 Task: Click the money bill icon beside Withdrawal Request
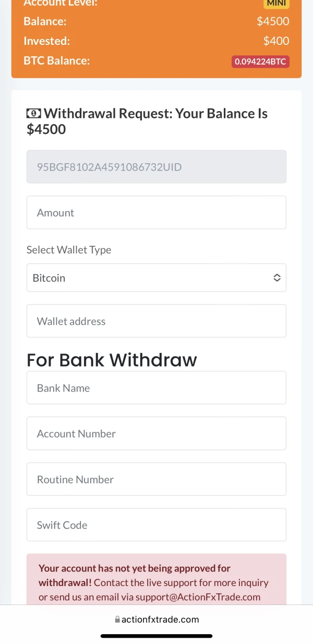click(x=34, y=113)
